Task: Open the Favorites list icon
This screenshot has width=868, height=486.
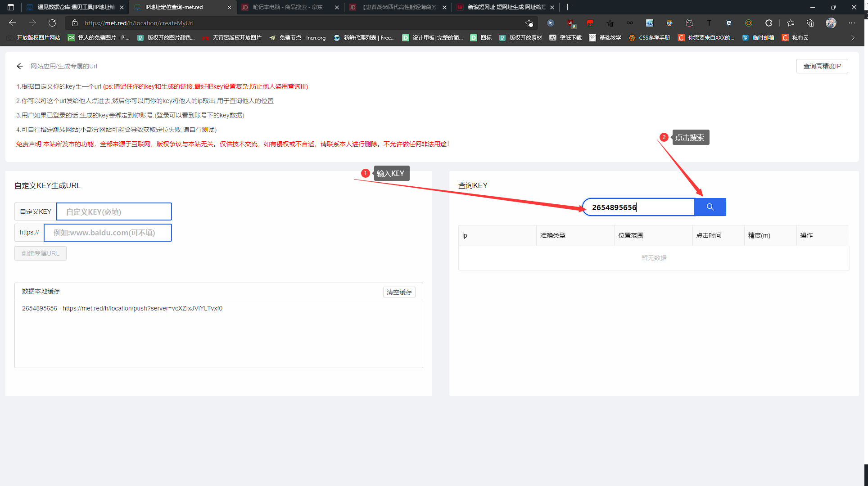Action: [x=791, y=23]
